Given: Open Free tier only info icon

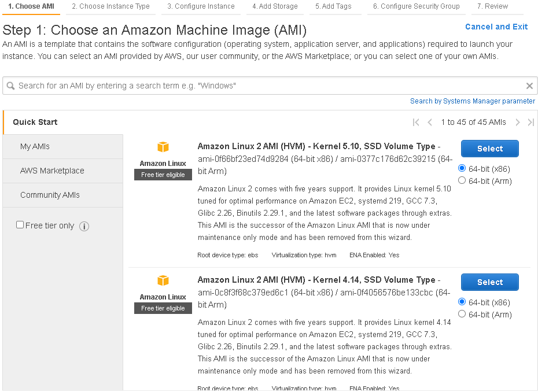Looking at the screenshot, I should [x=84, y=226].
